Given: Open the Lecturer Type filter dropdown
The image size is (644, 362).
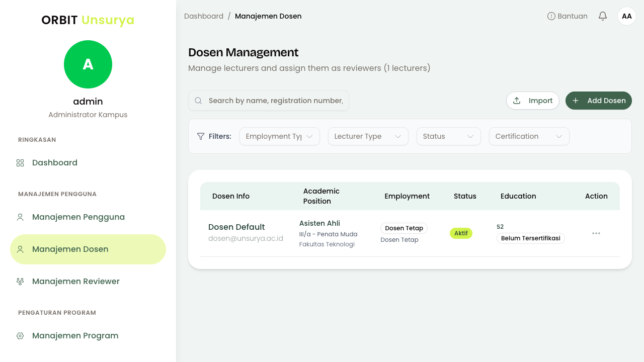Looking at the screenshot, I should 368,136.
